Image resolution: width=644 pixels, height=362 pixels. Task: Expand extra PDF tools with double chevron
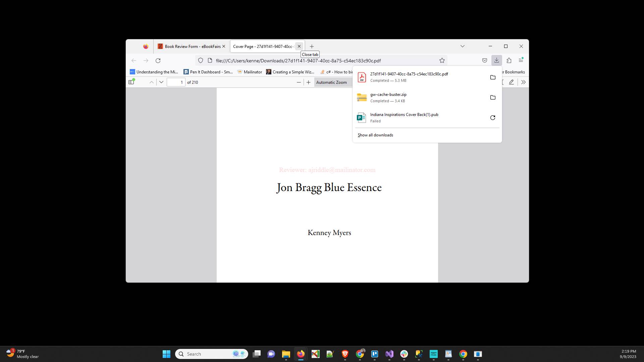[x=524, y=82]
